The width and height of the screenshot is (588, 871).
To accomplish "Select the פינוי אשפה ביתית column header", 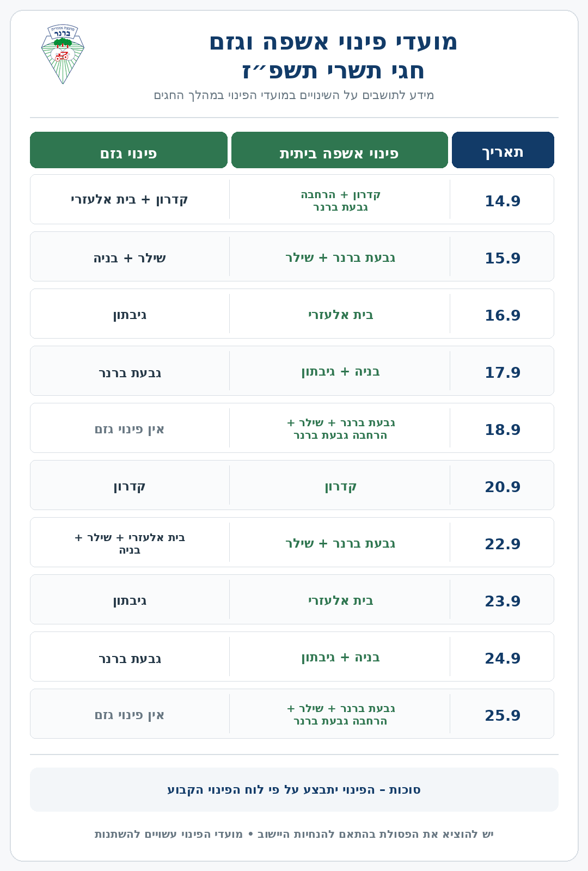I will (339, 150).
